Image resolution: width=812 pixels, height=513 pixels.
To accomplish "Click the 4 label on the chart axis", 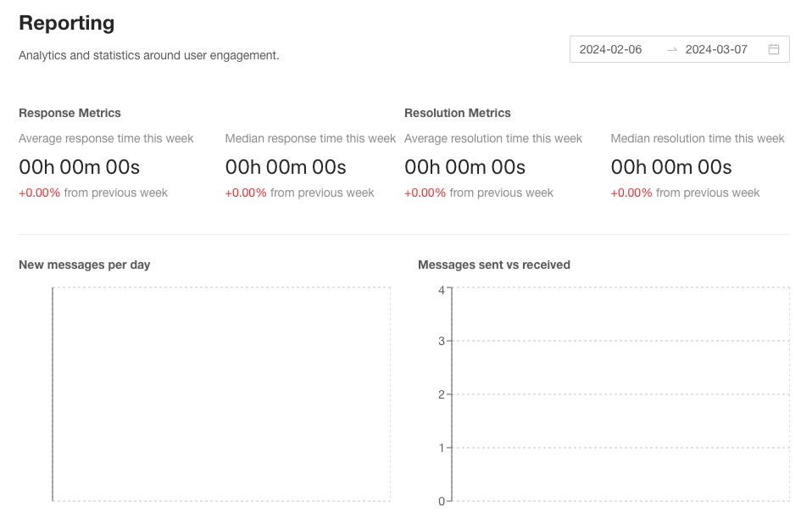I will (442, 288).
